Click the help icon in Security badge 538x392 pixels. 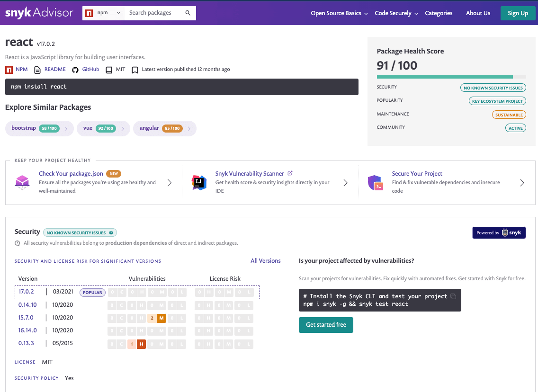pyautogui.click(x=111, y=233)
